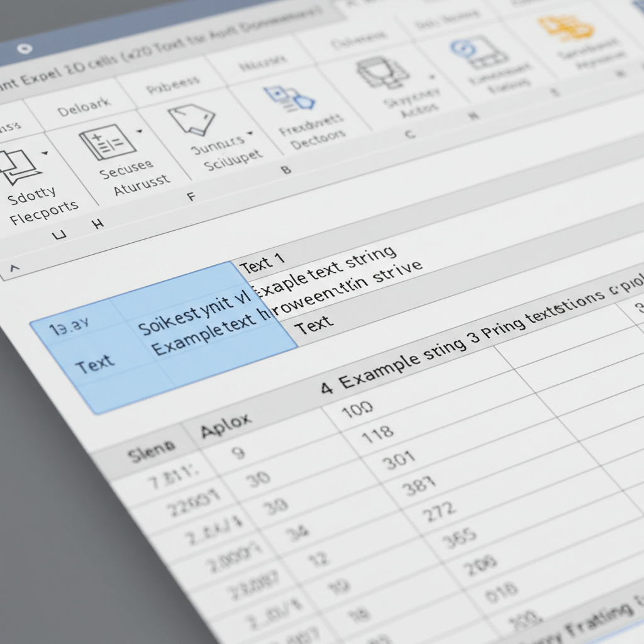Click the blue circular refresh ribbon icon
Screen dimensions: 644x644
coord(464,48)
